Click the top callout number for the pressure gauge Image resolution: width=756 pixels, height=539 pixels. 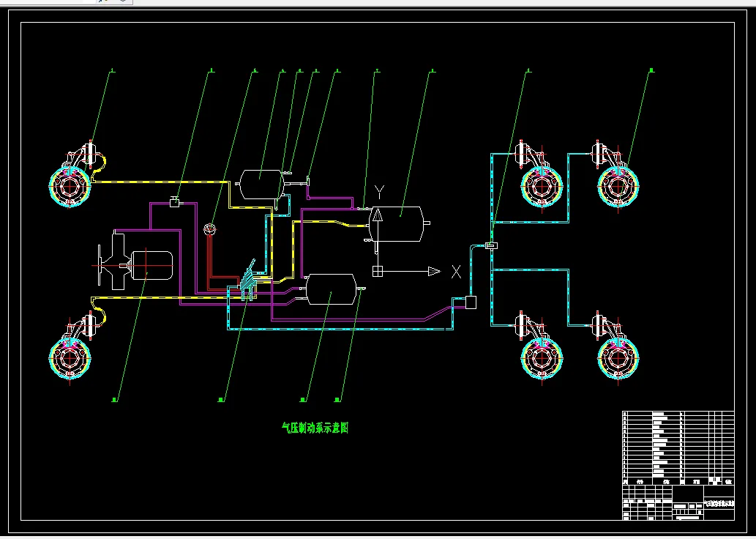click(255, 72)
